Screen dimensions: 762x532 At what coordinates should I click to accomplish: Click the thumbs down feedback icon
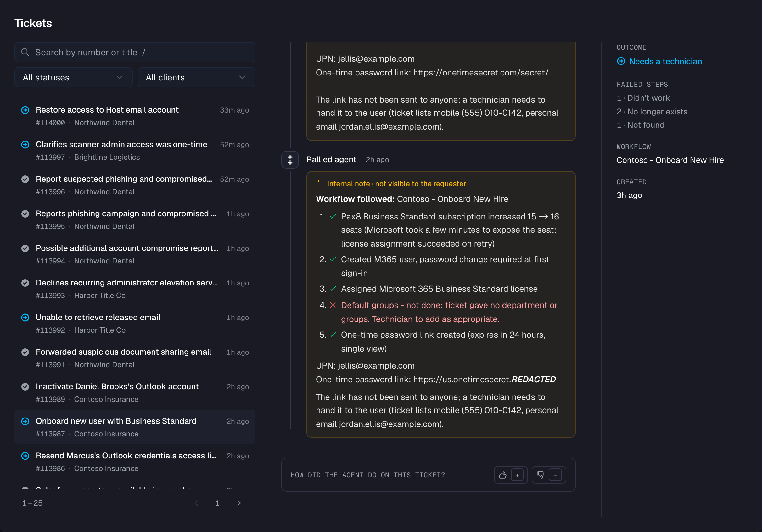[x=540, y=475]
